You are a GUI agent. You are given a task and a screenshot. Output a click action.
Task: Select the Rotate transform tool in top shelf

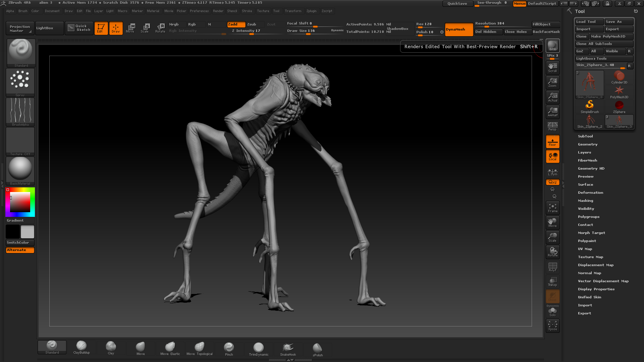pos(160,28)
